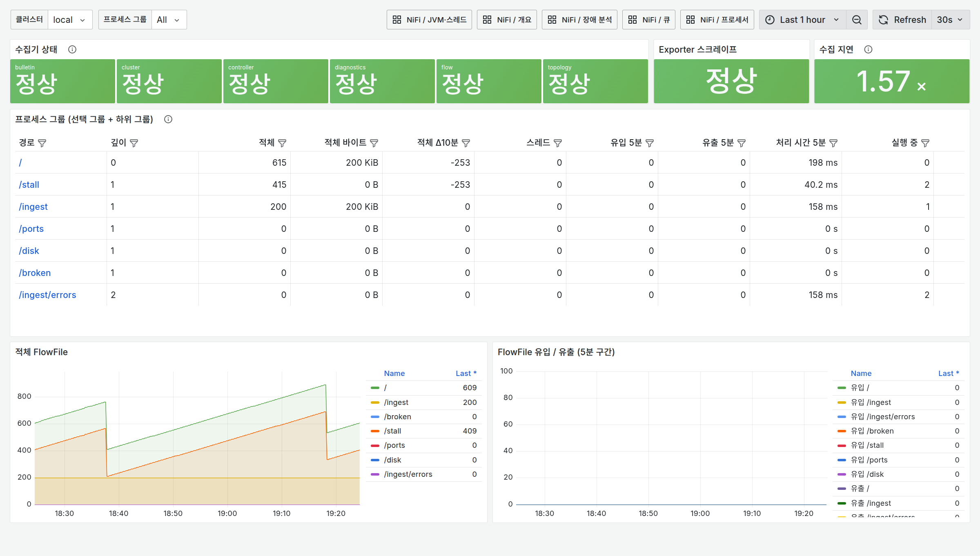Toggle /ports series in 적체 FlowFile legend

tap(394, 445)
